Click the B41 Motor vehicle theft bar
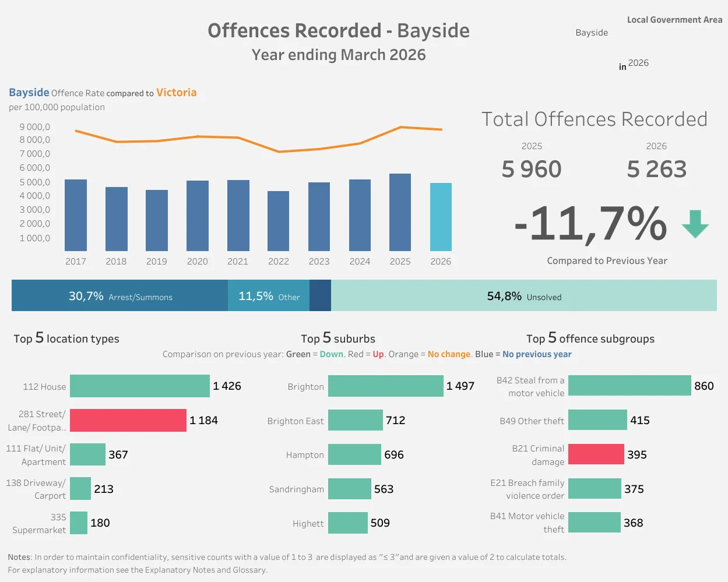Image resolution: width=728 pixels, height=582 pixels. (x=595, y=523)
